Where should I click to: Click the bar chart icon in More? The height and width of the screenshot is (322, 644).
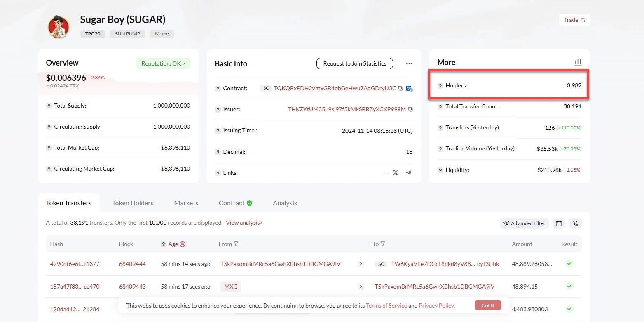(578, 62)
